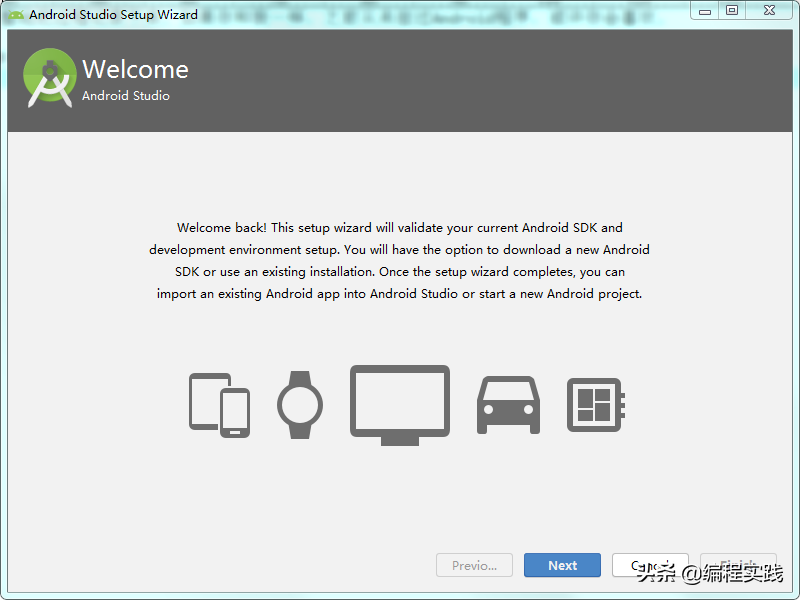Select the phone and tablet device icon

[219, 405]
